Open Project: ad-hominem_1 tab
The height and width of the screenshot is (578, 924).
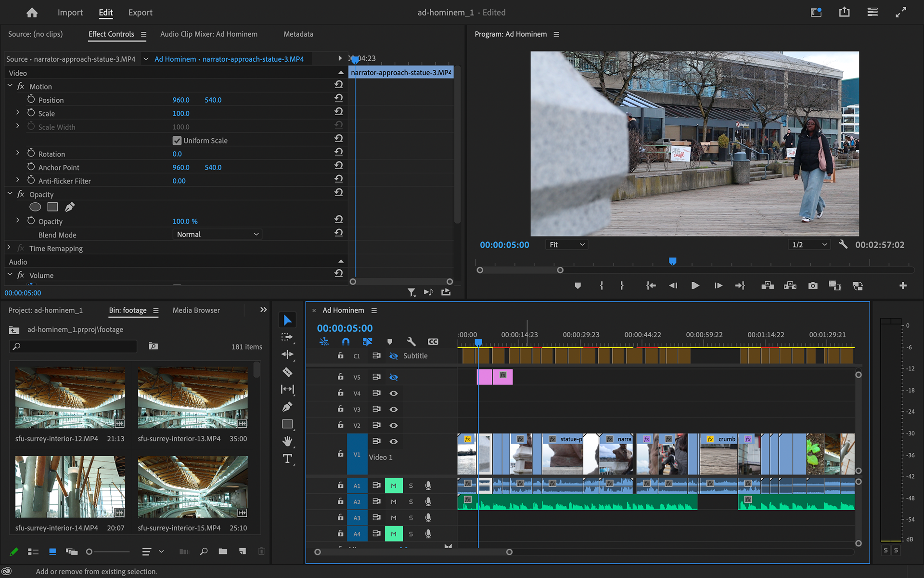click(x=45, y=310)
